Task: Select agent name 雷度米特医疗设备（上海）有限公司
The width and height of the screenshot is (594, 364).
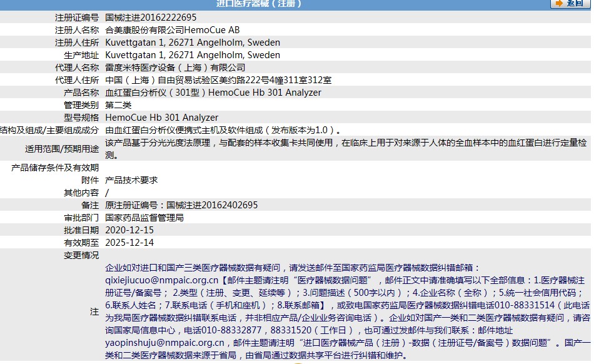Action: [x=175, y=68]
